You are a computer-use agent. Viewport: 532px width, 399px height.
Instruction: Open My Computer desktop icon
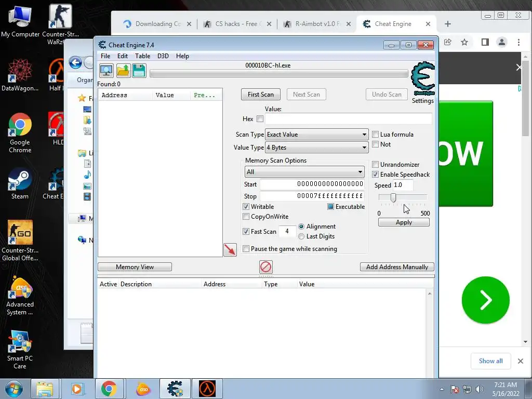(20, 21)
